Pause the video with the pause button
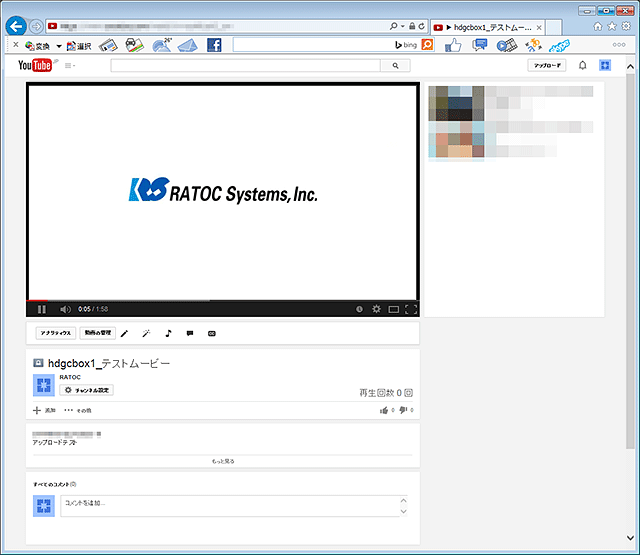 coord(42,309)
